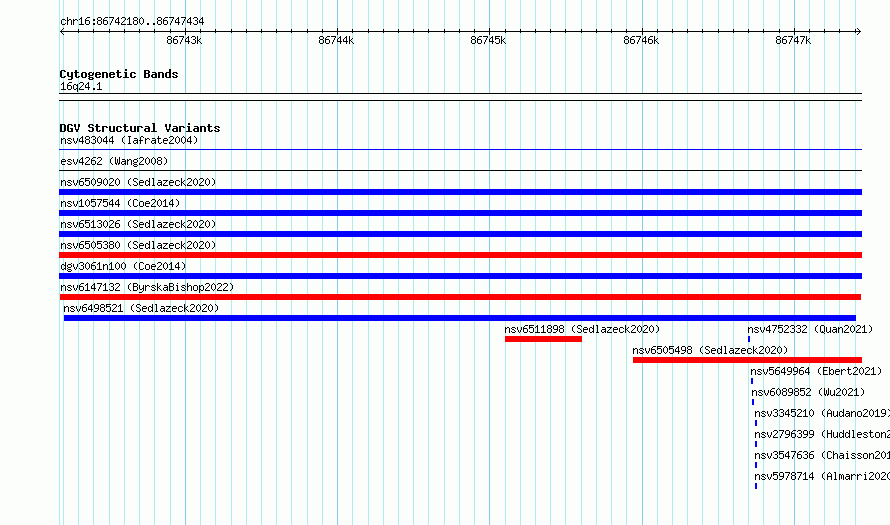The width and height of the screenshot is (890, 525).
Task: Click the nsv5978714 Almarri label
Action: (822, 476)
